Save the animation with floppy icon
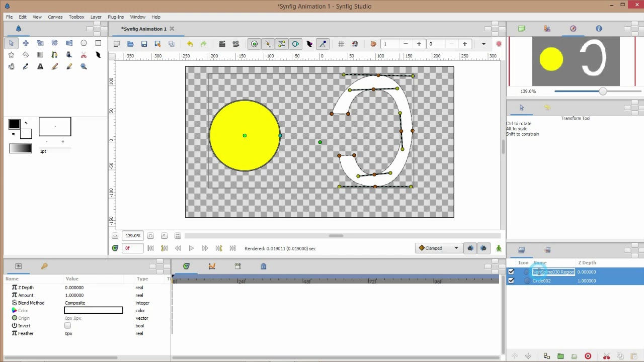The height and width of the screenshot is (362, 644). pos(144,44)
